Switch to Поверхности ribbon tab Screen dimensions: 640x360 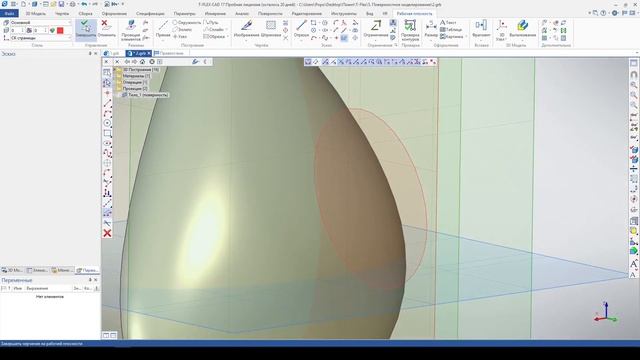(270, 13)
